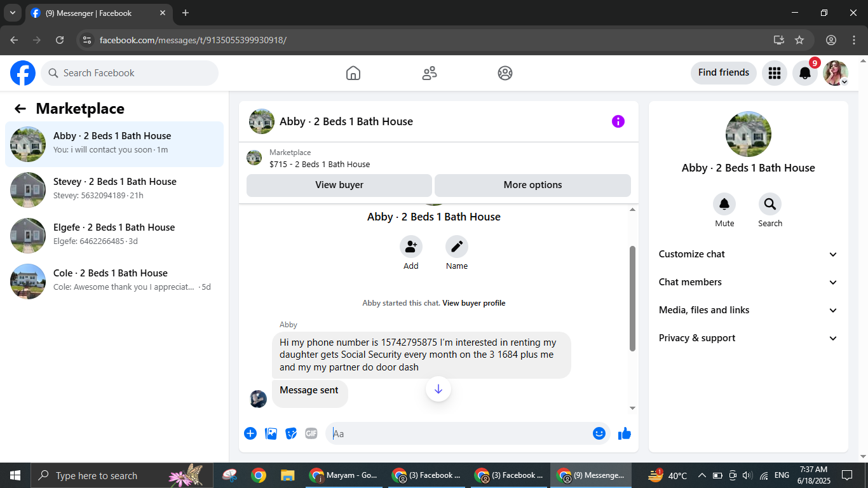Viewport: 868px width, 488px height.
Task: View site information icon in address bar
Action: click(x=88, y=40)
